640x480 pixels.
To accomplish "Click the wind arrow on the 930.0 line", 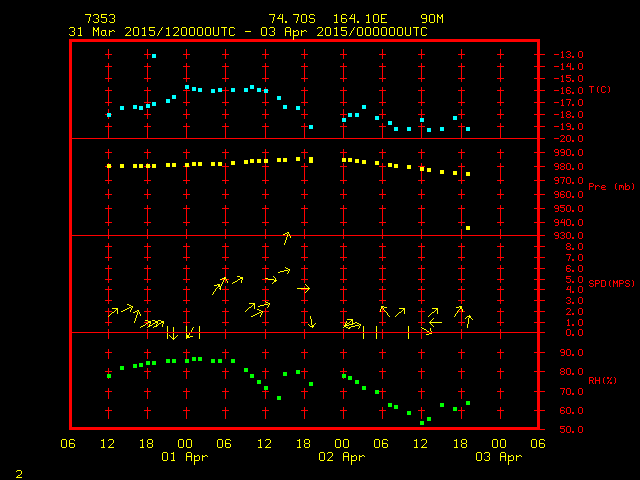I will (x=287, y=238).
